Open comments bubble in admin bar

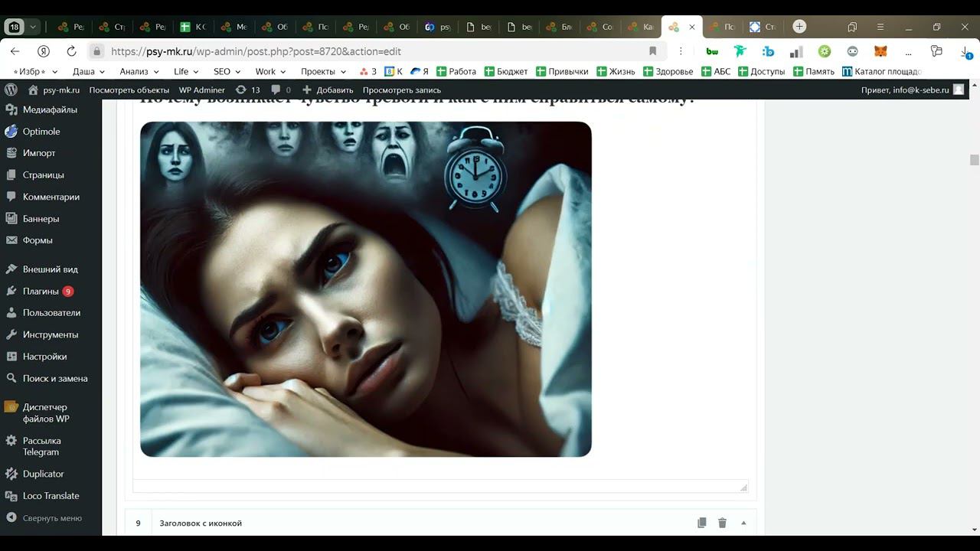point(281,90)
